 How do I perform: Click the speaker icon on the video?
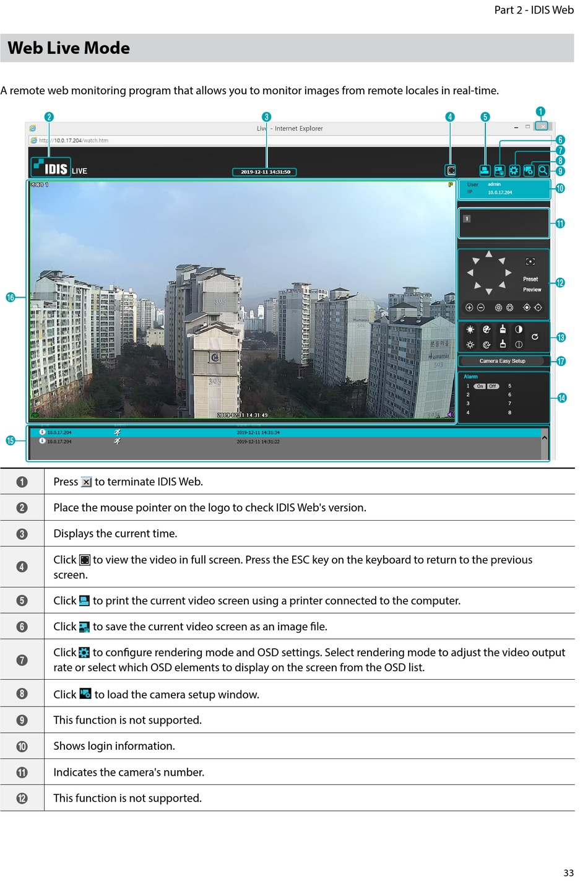pyautogui.click(x=451, y=415)
